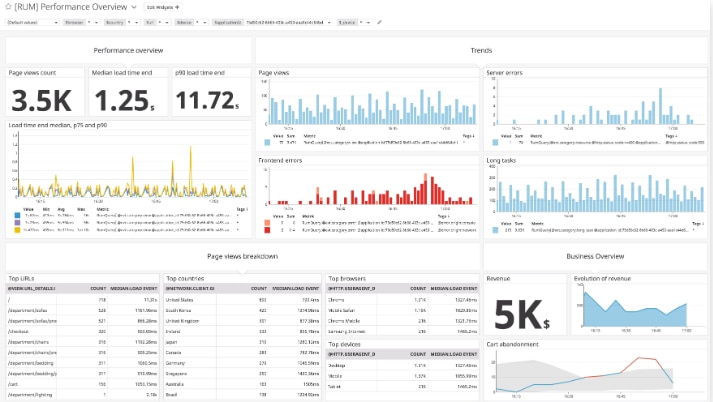The height and width of the screenshot is (402, 713).
Task: Click the Page views chart title
Action: [274, 73]
